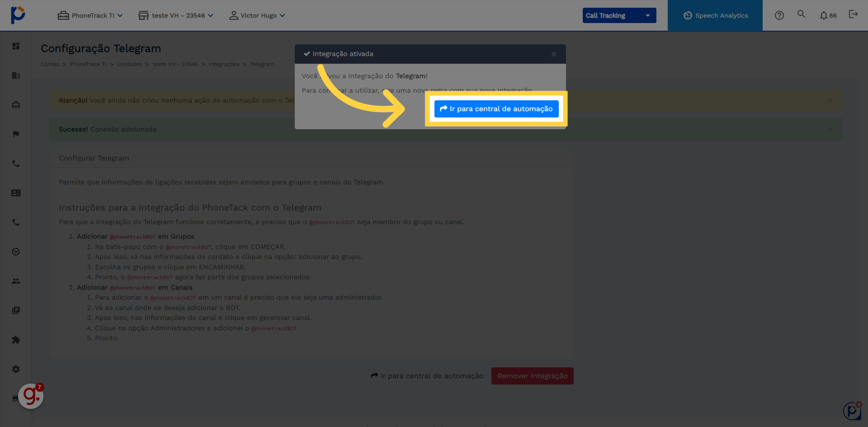This screenshot has width=868, height=427.
Task: Open the PhoneTrack TI account dropdown
Action: pos(90,15)
